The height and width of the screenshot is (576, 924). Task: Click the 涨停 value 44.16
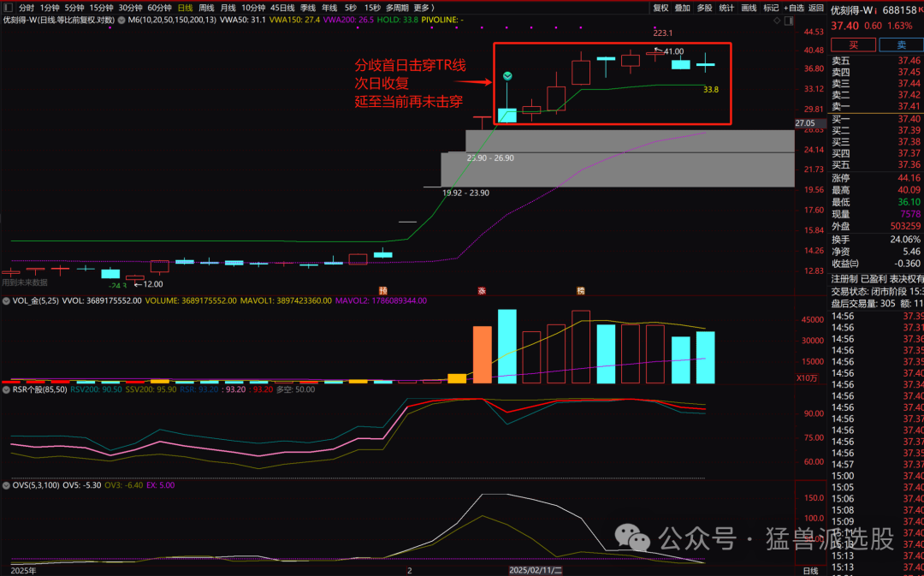[x=909, y=178]
